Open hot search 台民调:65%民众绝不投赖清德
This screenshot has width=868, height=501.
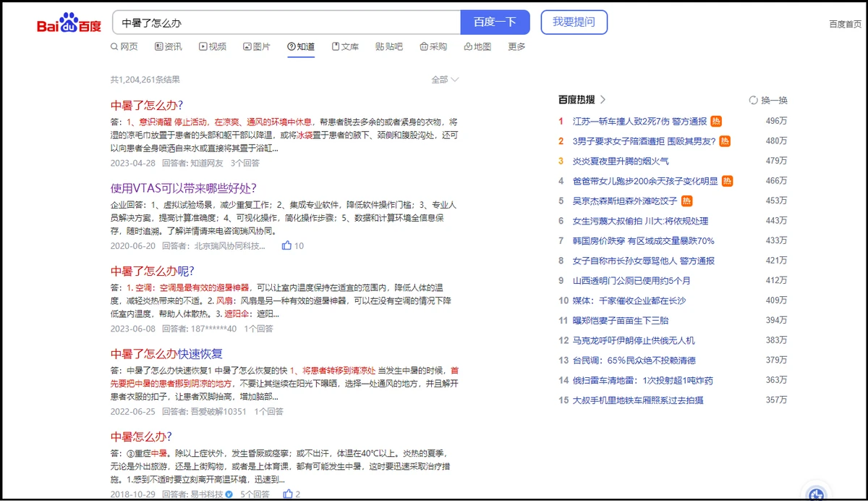(x=634, y=361)
